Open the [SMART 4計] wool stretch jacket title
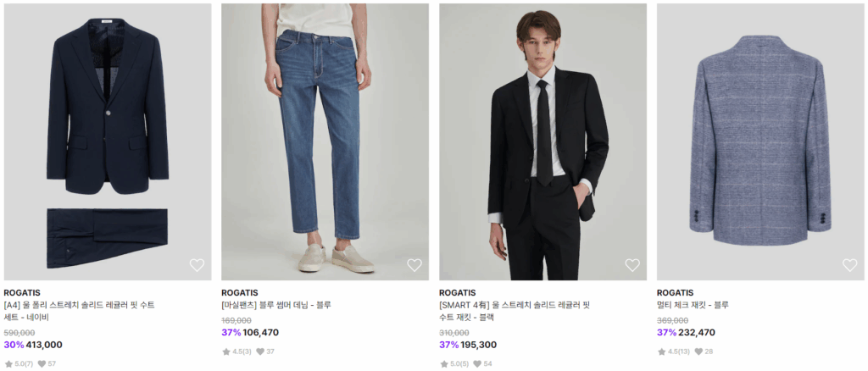This screenshot has width=868, height=371. coord(515,311)
